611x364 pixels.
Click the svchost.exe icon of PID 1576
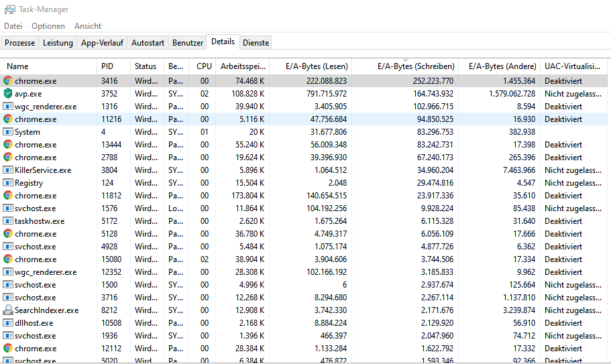(x=8, y=208)
